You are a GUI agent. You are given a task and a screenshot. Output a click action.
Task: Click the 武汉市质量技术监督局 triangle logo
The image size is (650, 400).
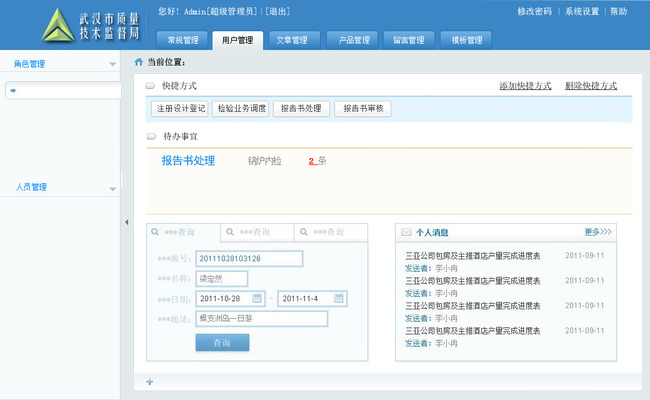coord(58,26)
